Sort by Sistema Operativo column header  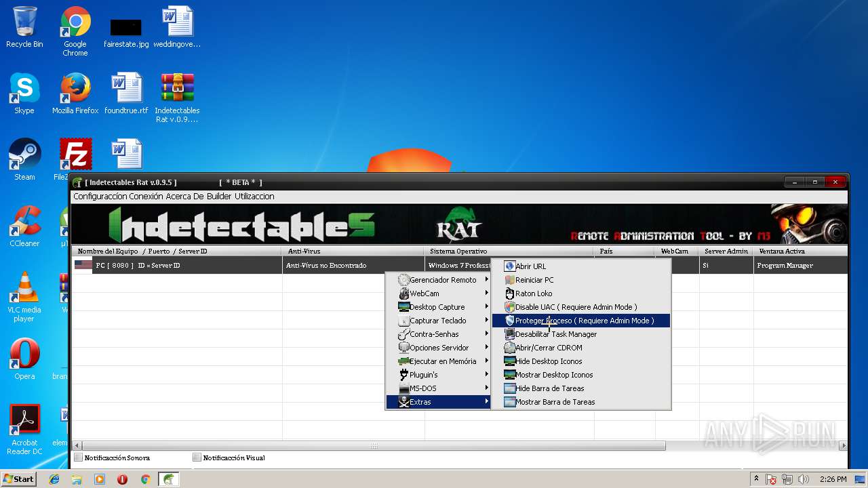509,251
